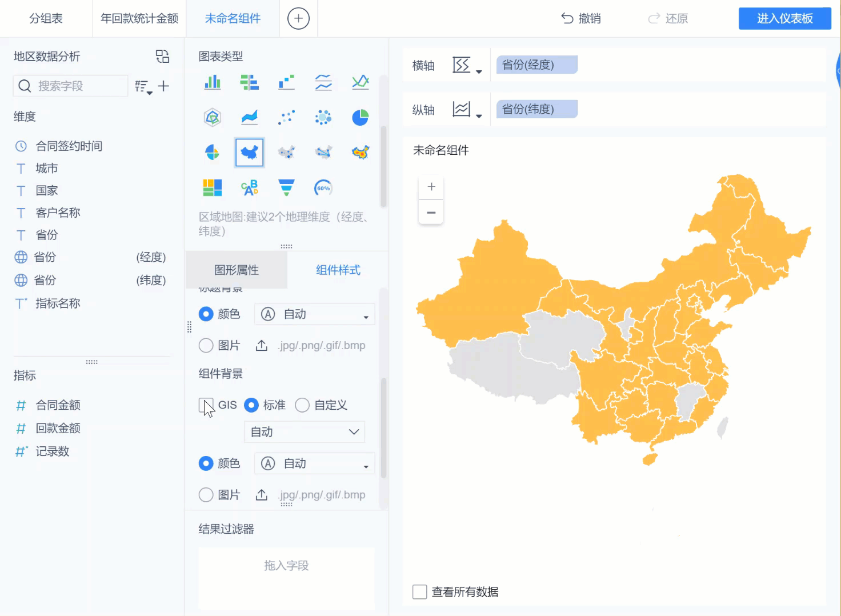Add a new component with the circled plus
This screenshot has height=616, width=841.
[298, 18]
